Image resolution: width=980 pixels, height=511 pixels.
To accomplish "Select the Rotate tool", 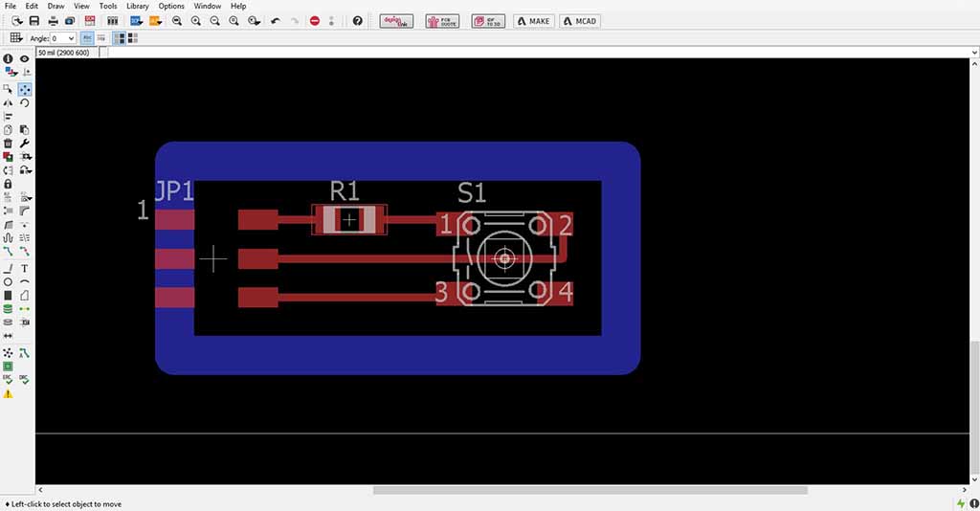I will 24,103.
